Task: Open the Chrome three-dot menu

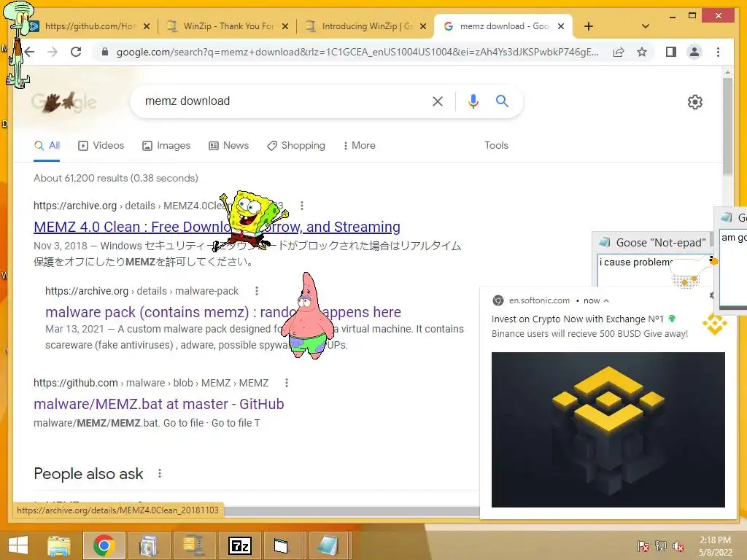Action: (718, 52)
